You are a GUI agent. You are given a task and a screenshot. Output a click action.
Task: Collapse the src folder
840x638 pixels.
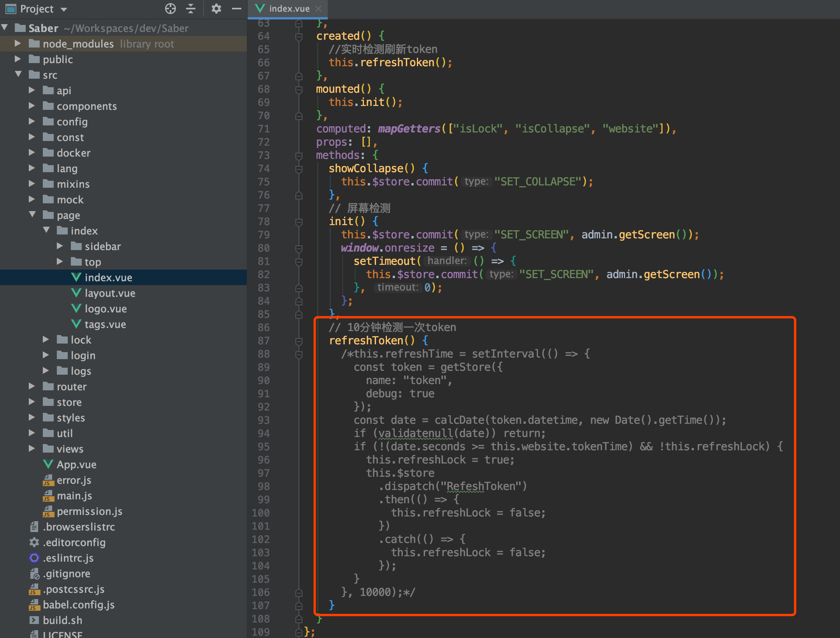tap(18, 74)
